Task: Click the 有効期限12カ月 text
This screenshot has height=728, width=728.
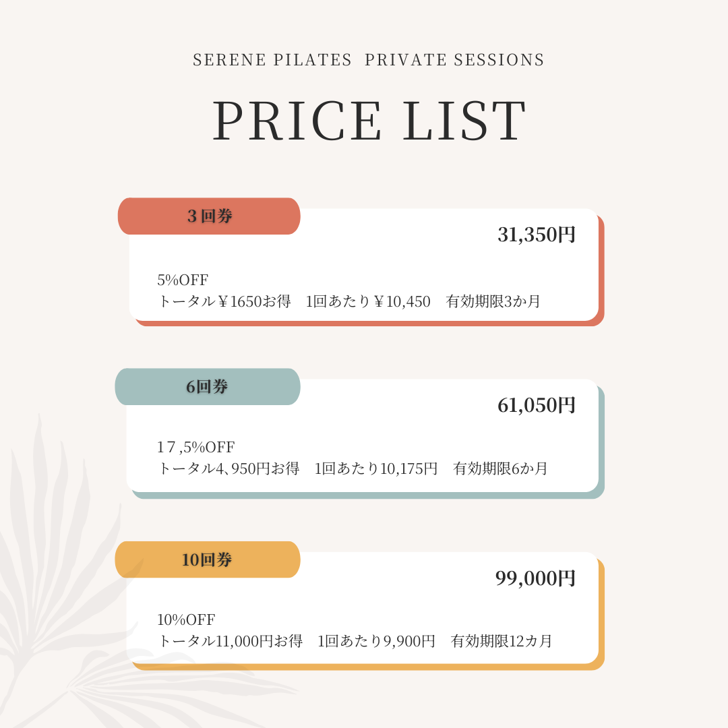Action: [502, 641]
